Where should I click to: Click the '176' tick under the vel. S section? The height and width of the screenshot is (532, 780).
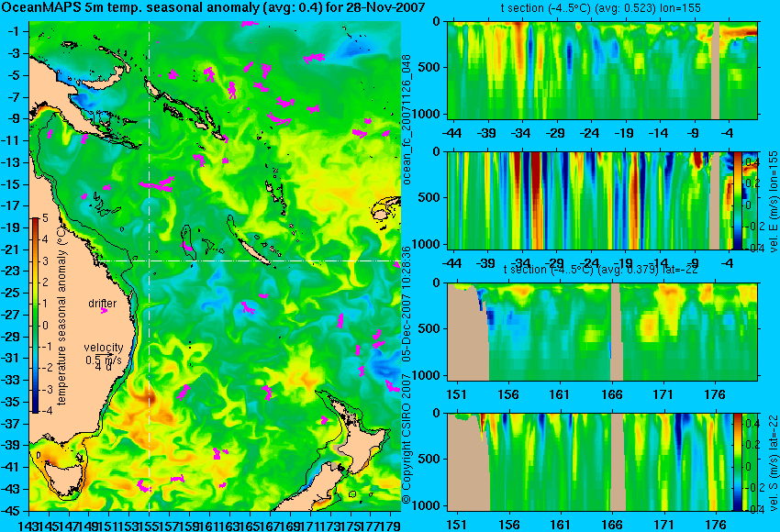pos(716,525)
